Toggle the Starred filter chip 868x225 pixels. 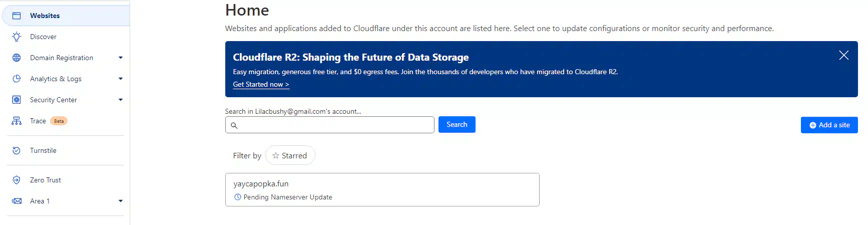pyautogui.click(x=290, y=155)
